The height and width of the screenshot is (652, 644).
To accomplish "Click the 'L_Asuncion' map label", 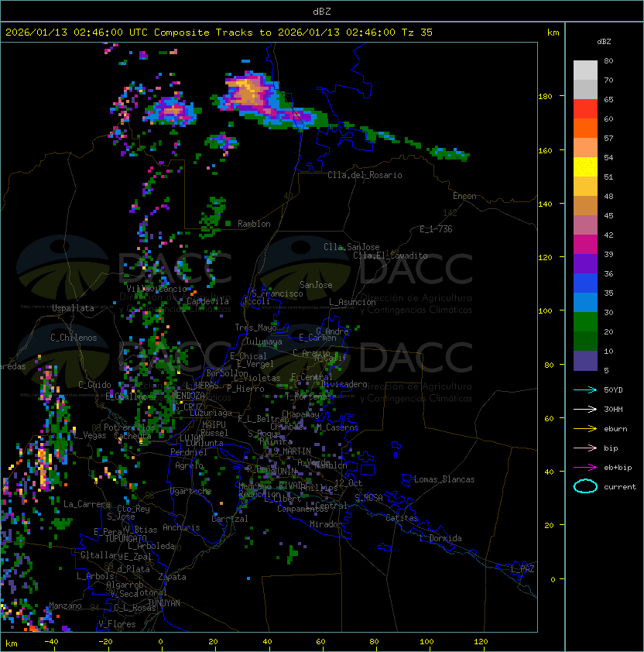I will point(352,302).
